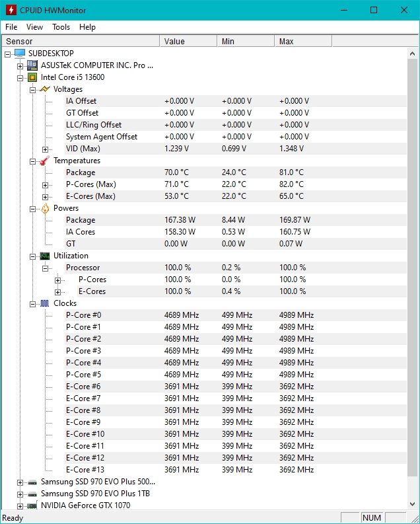This screenshot has width=420, height=524.
Task: Click the SUBDESKTOP computer monitor icon
Action: (x=20, y=54)
